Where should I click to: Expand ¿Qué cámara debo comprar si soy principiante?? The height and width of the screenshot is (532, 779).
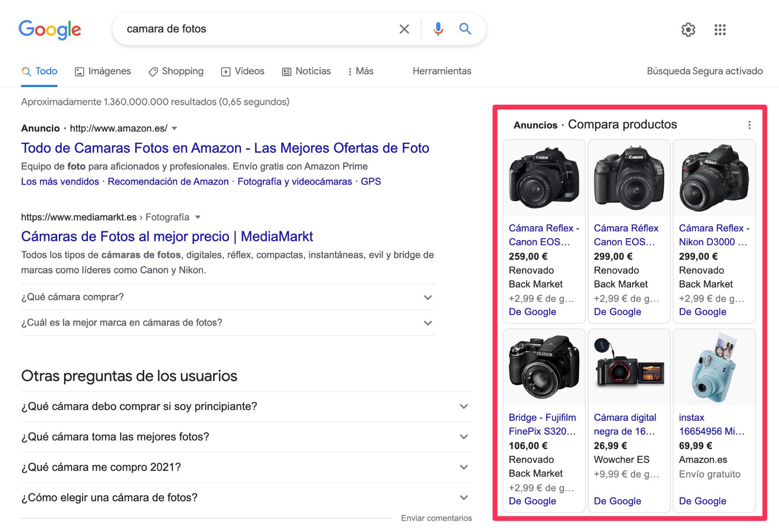coord(246,407)
